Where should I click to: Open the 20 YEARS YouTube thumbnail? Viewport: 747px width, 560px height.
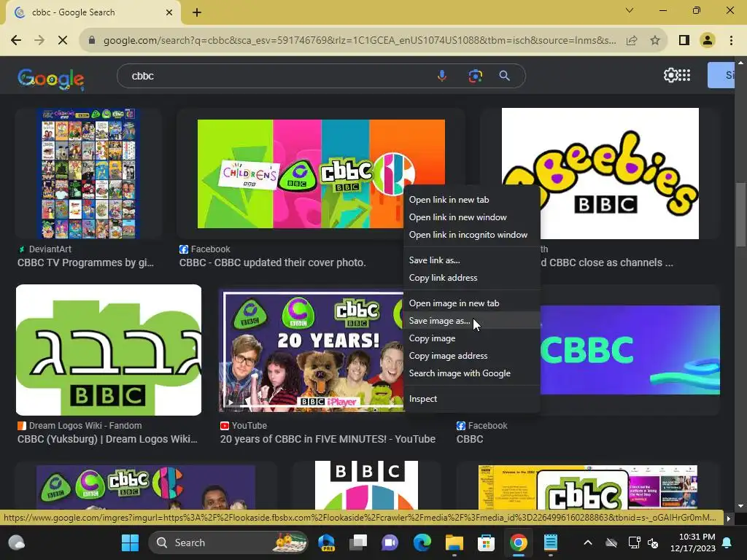pos(312,351)
